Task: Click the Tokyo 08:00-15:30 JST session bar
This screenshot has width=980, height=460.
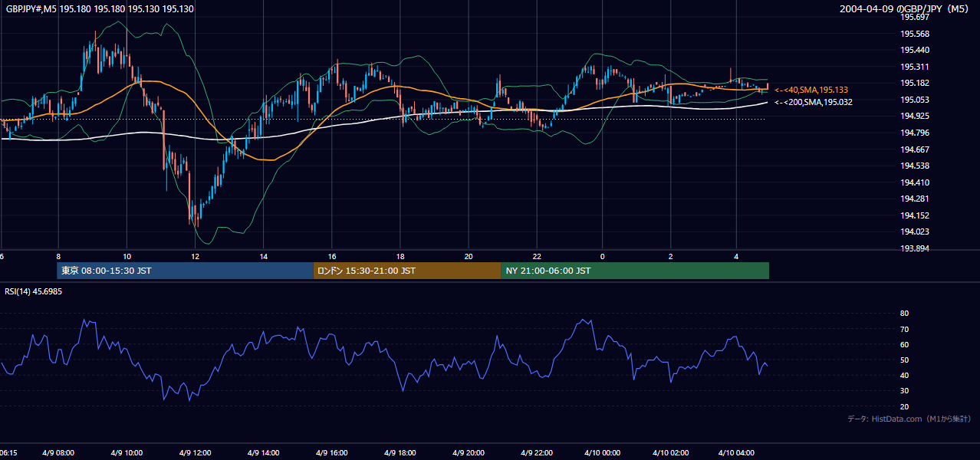Action: click(185, 271)
